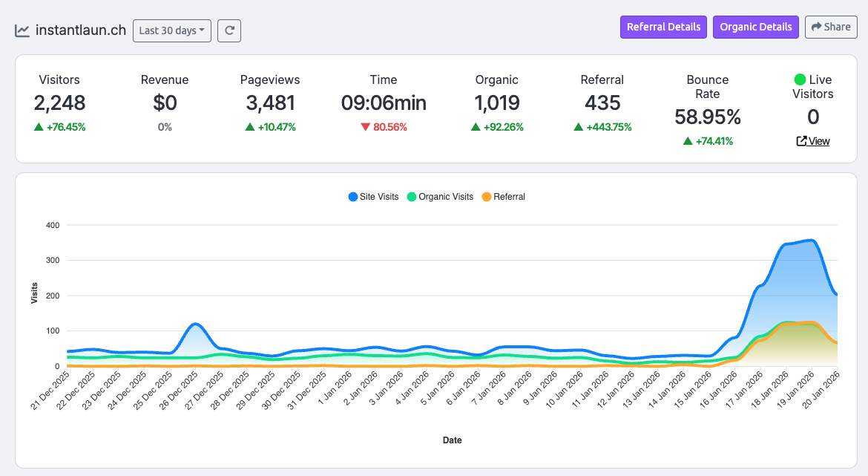Toggle Site Visits series in chart legend
The image size is (868, 476).
pos(373,197)
